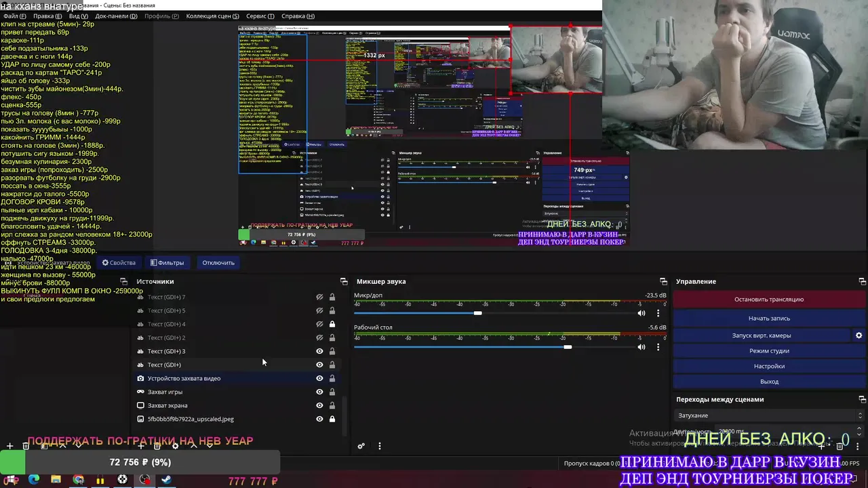Viewport: 868px width, 488px height.
Task: Click the transition duration stepper arrows
Action: point(860,431)
